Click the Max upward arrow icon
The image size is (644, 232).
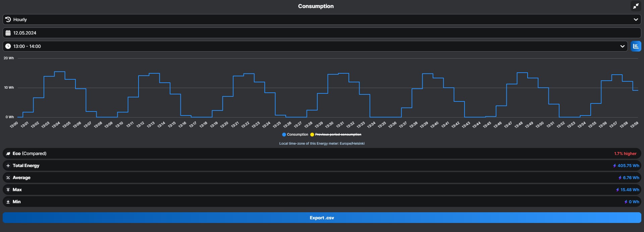pos(8,190)
